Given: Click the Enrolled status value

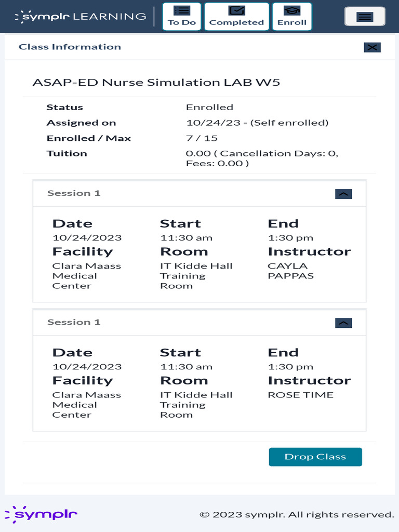Looking at the screenshot, I should (209, 108).
